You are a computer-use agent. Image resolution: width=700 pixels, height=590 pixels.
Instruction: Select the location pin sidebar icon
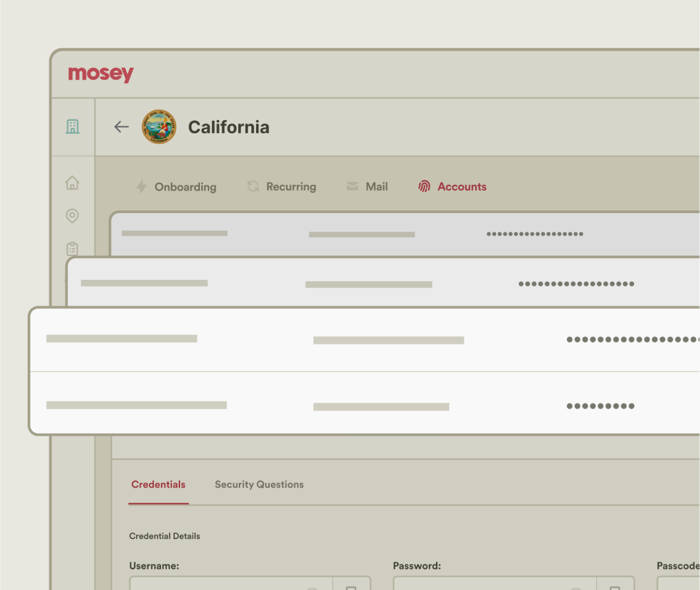click(73, 216)
